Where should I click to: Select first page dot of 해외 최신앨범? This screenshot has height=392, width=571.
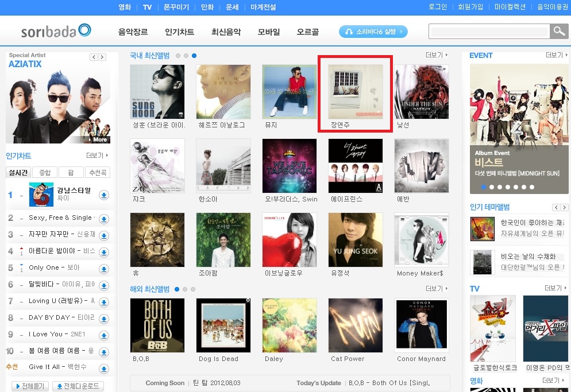click(177, 289)
